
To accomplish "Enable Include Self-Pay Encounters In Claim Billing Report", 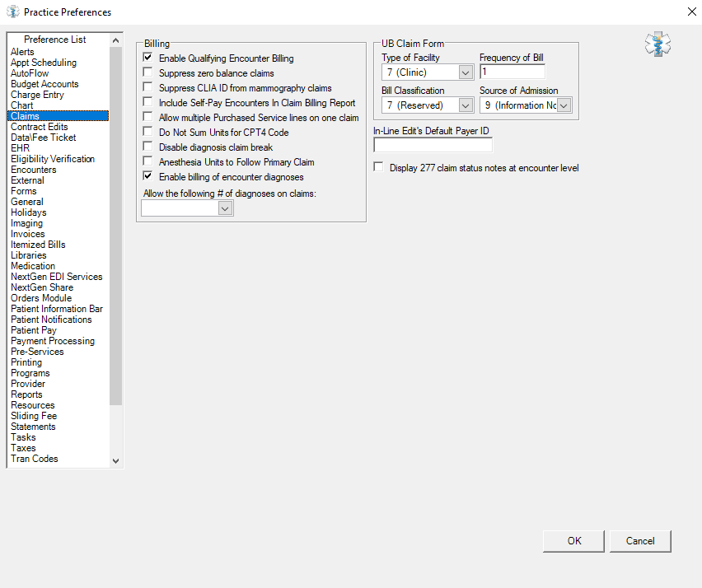I will coord(147,102).
